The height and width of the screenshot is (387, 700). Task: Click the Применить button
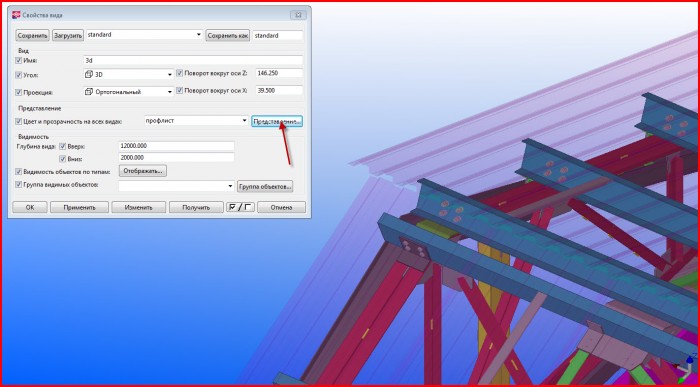pos(79,207)
